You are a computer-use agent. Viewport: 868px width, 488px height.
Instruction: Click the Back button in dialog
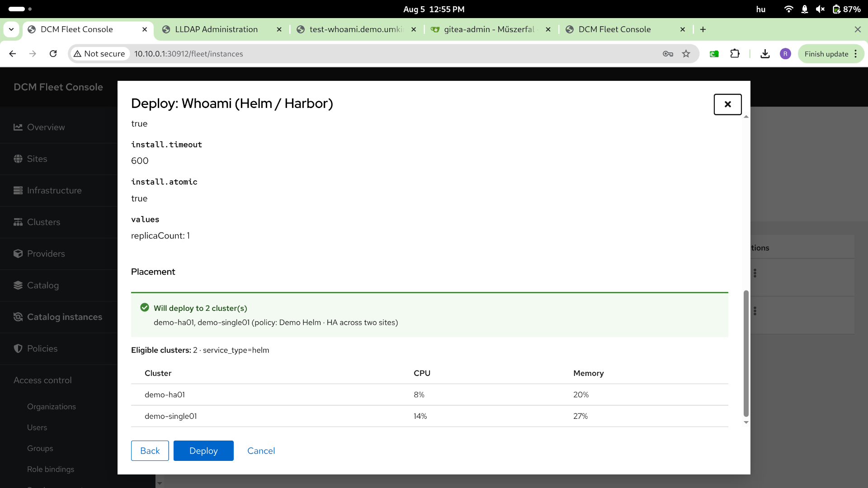[x=150, y=451]
